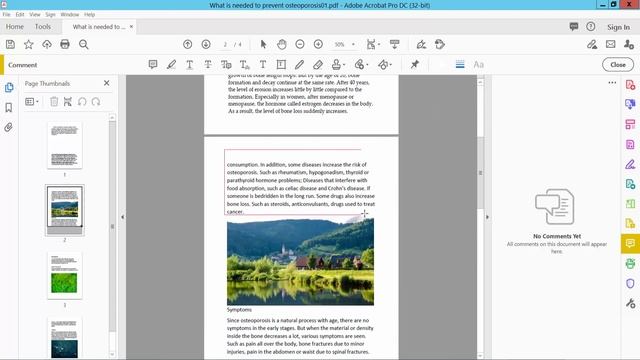Upload file to cloud icon
Screen dimensions: 640x360
(47, 44)
